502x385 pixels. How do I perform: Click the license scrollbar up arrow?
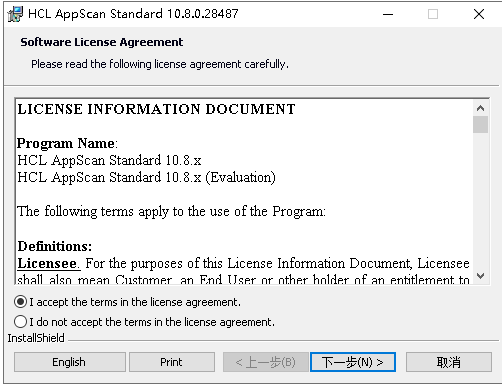click(480, 108)
